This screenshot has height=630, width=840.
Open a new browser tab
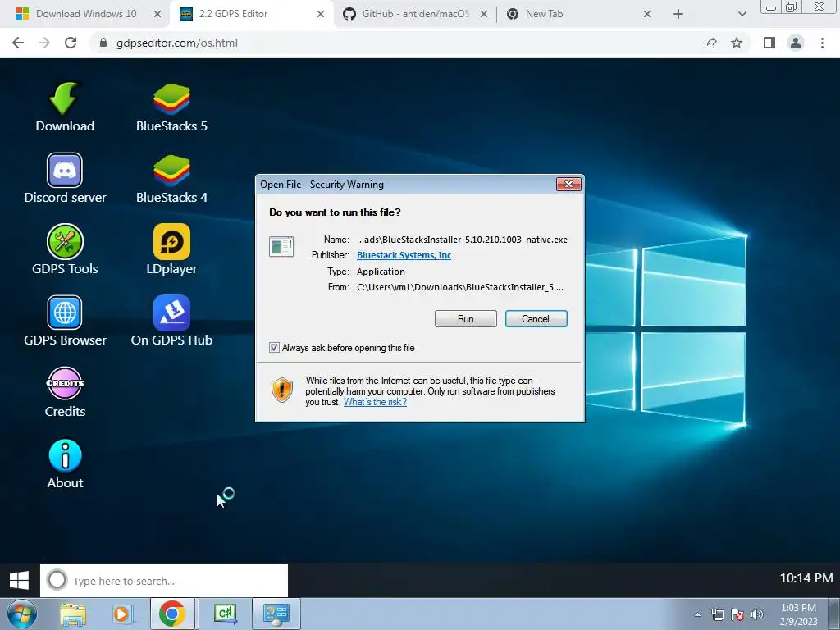678,14
